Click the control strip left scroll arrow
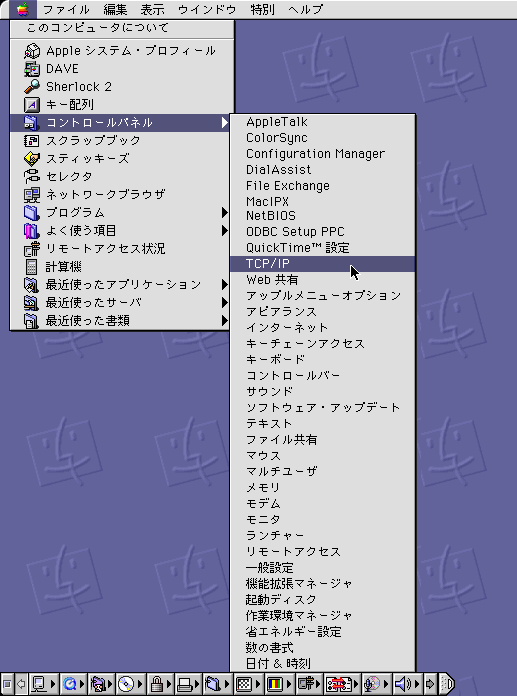The width and height of the screenshot is (517, 696). [x=21, y=683]
